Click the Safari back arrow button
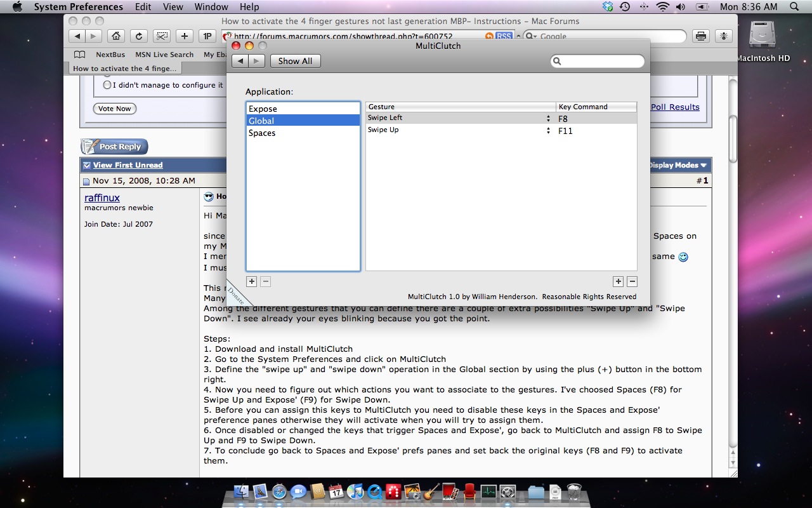The width and height of the screenshot is (812, 508). point(77,36)
